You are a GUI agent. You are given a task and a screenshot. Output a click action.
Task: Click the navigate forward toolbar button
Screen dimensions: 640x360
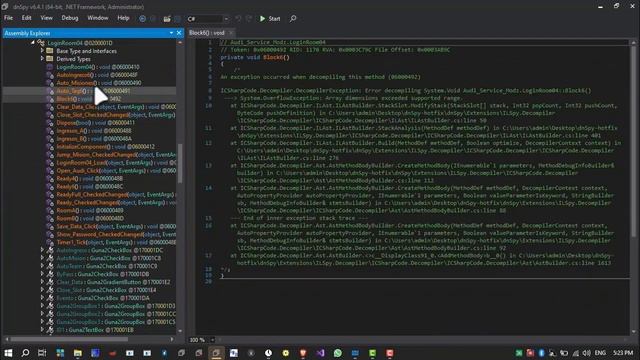click(153, 19)
